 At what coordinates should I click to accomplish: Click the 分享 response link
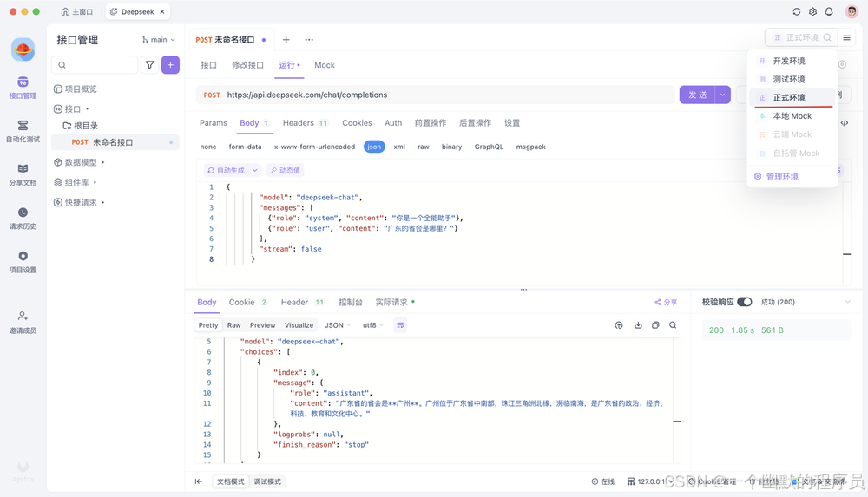pyautogui.click(x=666, y=302)
